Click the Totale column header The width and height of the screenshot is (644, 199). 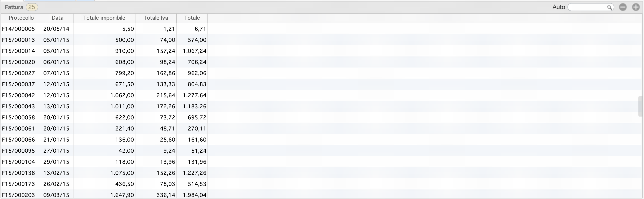click(192, 18)
